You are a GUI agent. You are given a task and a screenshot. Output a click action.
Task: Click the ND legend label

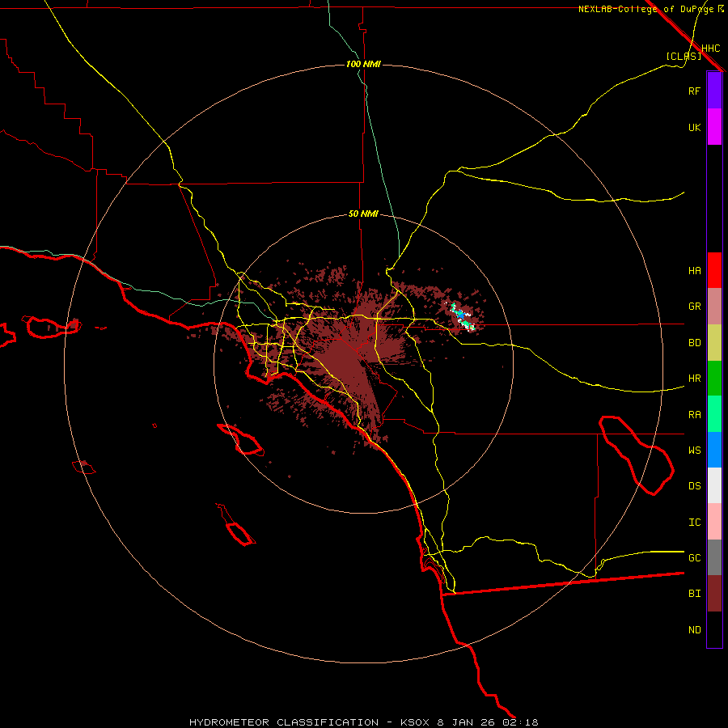(x=694, y=630)
